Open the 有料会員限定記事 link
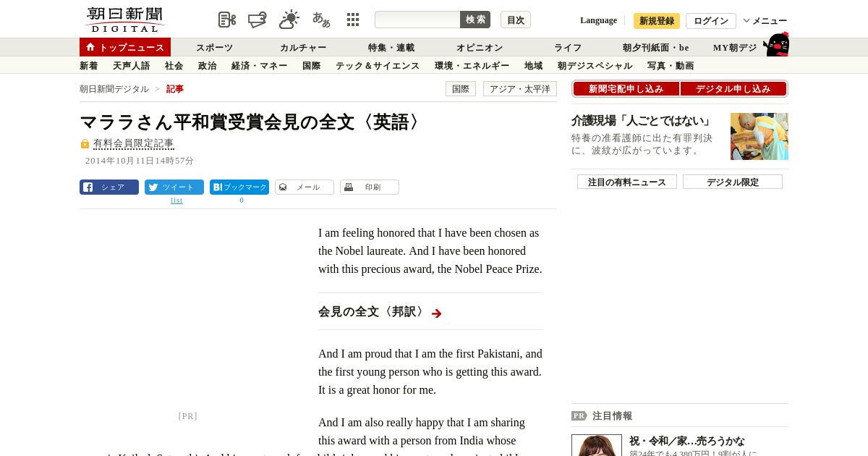Screen dimensions: 868x456 click(134, 144)
